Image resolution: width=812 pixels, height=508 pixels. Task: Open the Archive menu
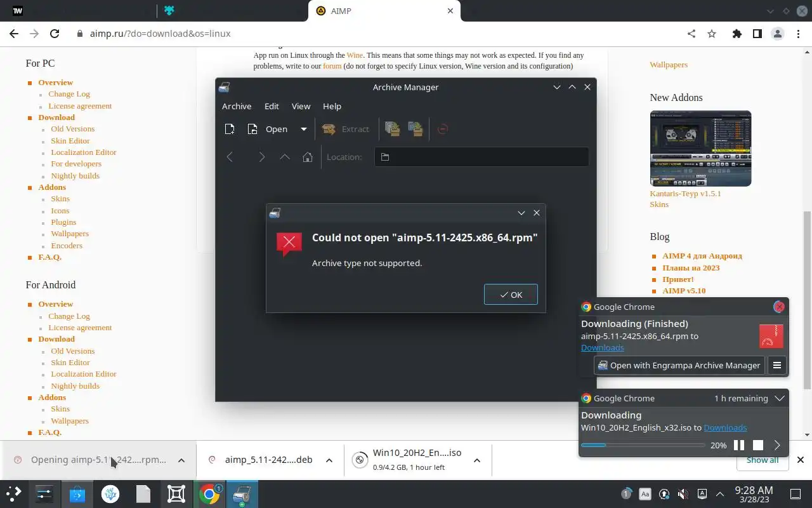point(237,106)
